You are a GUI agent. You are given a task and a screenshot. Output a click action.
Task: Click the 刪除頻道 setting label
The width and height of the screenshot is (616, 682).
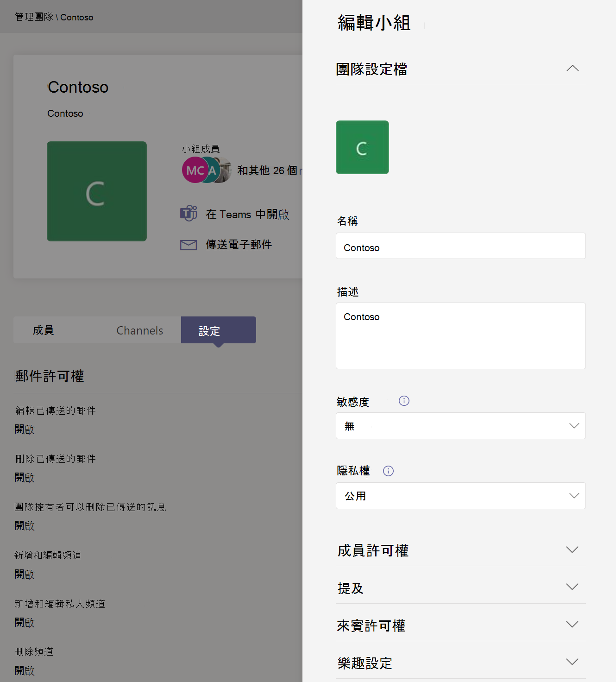(34, 651)
